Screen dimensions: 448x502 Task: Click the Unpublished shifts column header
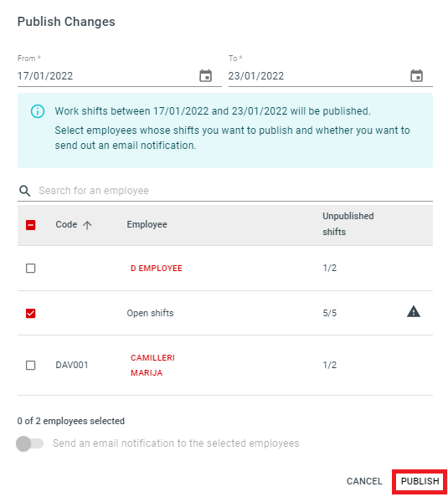(348, 224)
